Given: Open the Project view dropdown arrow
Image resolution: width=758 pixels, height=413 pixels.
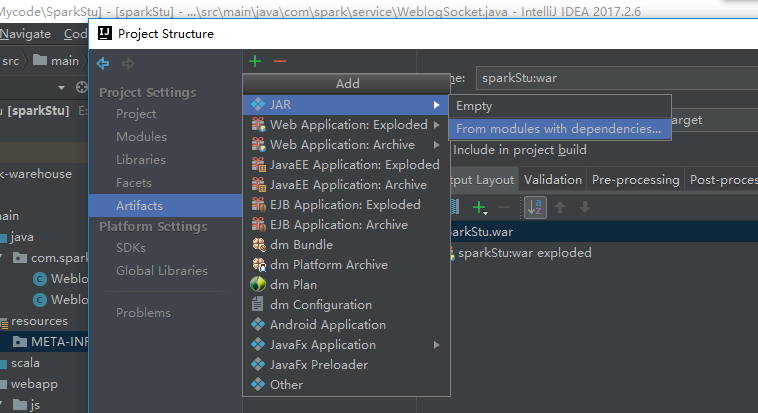Looking at the screenshot, I should [x=61, y=88].
